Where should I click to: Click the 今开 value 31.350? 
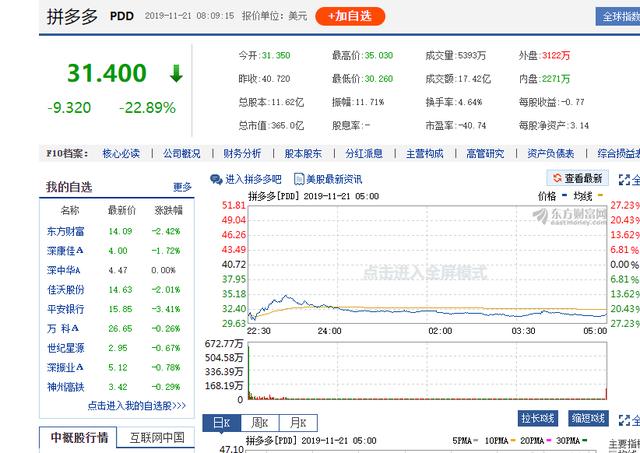click(x=276, y=56)
